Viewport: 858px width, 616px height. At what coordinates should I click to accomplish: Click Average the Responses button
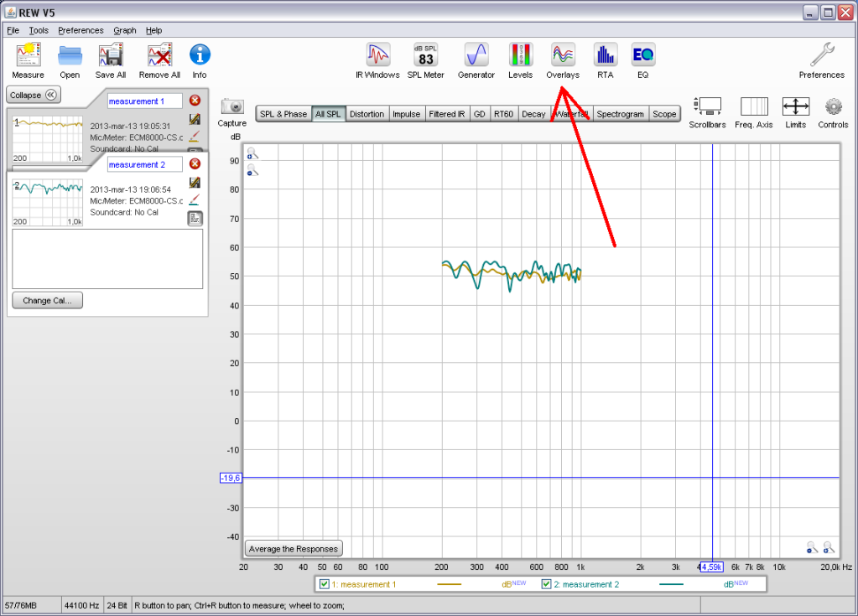point(294,549)
